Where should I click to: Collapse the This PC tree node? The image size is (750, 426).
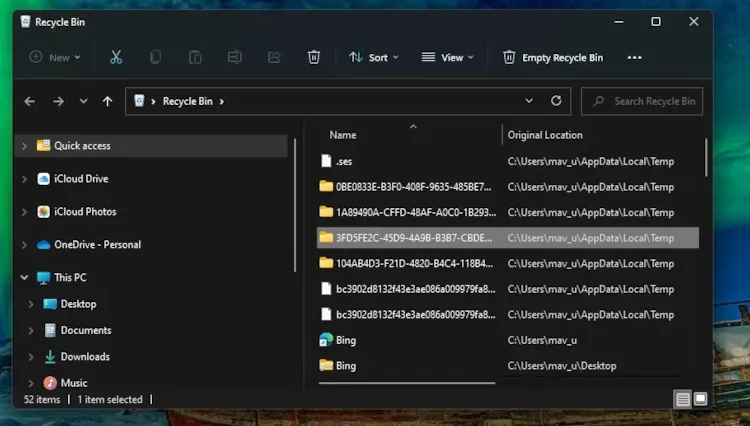tap(24, 278)
